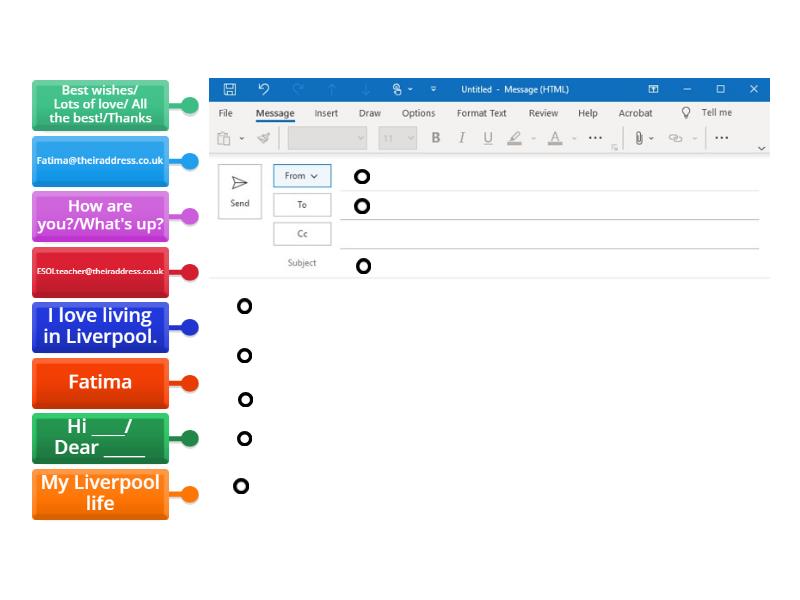Open the Cc field button
The height and width of the screenshot is (600, 800).
click(x=301, y=233)
